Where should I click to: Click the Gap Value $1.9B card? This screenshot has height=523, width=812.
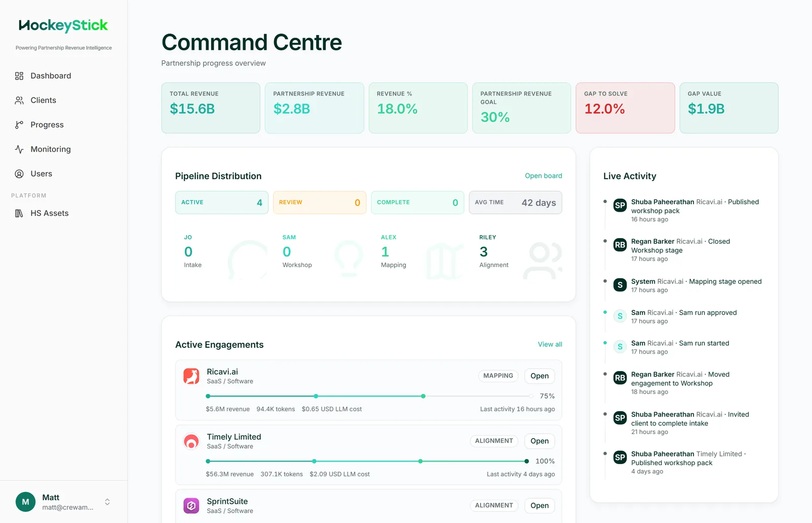(729, 108)
